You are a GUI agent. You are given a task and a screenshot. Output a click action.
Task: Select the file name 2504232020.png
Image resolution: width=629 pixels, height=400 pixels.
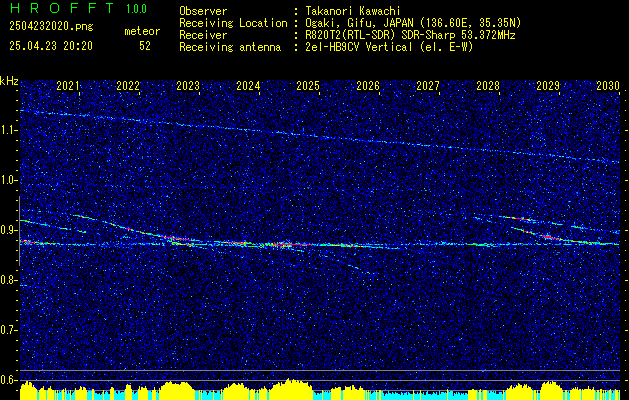click(51, 26)
